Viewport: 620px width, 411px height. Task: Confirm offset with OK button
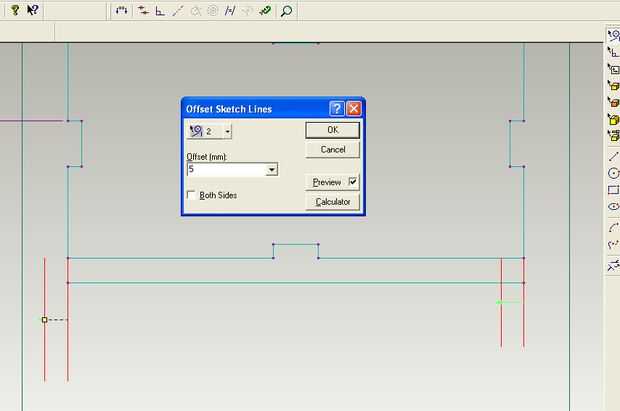[333, 130]
